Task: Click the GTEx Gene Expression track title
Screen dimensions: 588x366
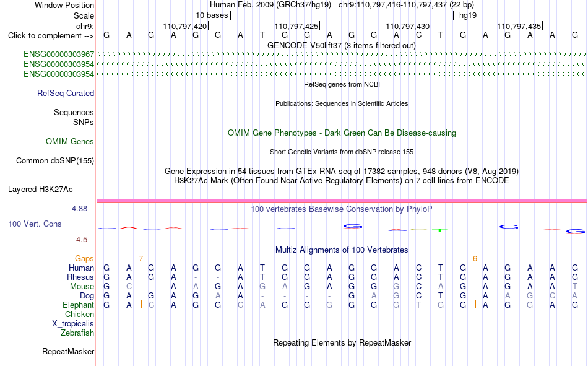Action: pos(341,171)
